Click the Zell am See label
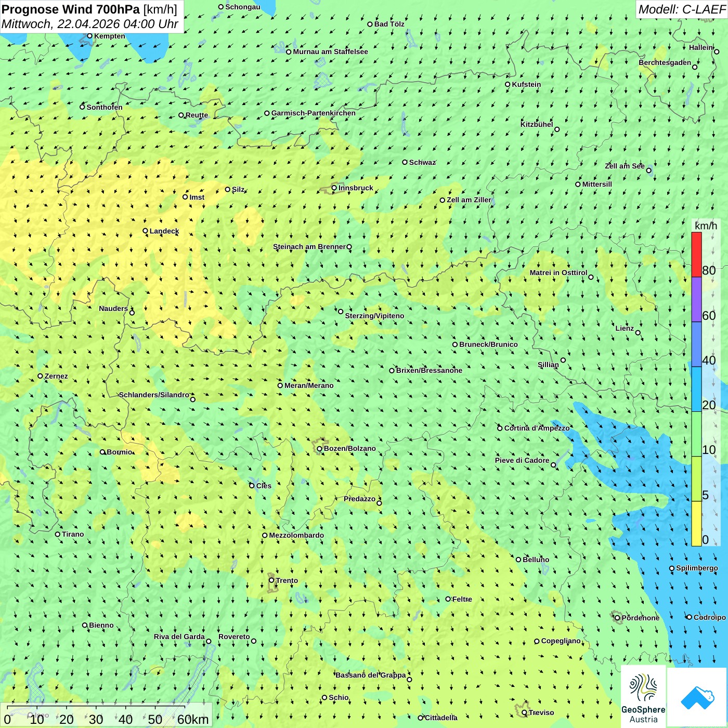This screenshot has height=728, width=728. coord(625,166)
